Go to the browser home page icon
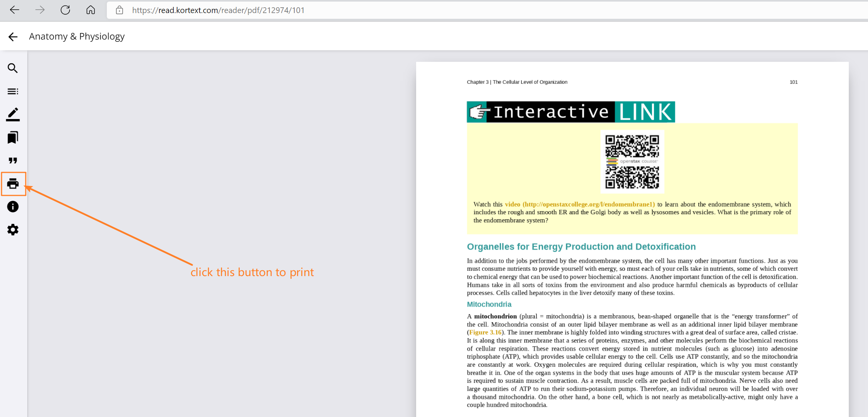Image resolution: width=868 pixels, height=417 pixels. (91, 10)
